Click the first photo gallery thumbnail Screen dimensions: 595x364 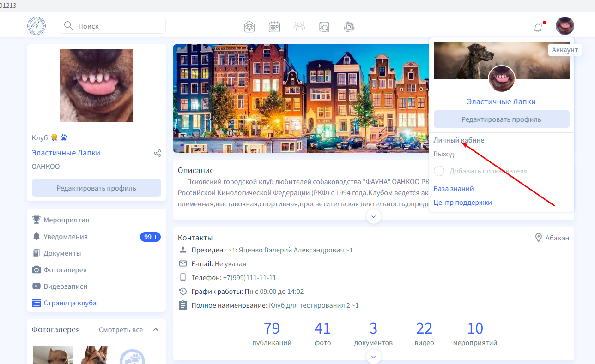[x=53, y=355]
